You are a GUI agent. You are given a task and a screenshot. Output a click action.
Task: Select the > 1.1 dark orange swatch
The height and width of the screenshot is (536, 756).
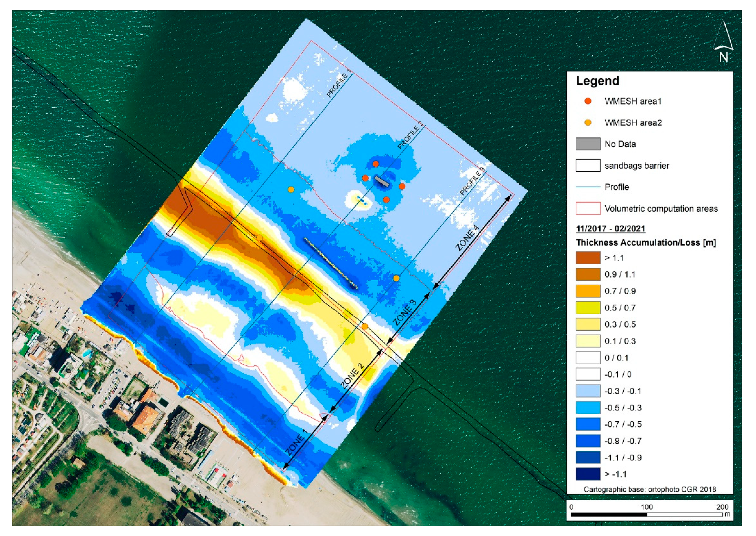(587, 258)
